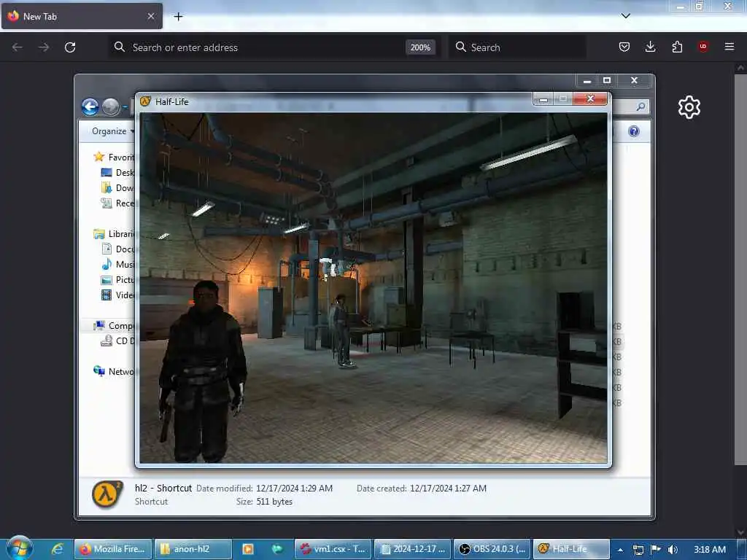747x560 pixels.
Task: Click the Firefox back arrow button
Action: click(x=18, y=47)
